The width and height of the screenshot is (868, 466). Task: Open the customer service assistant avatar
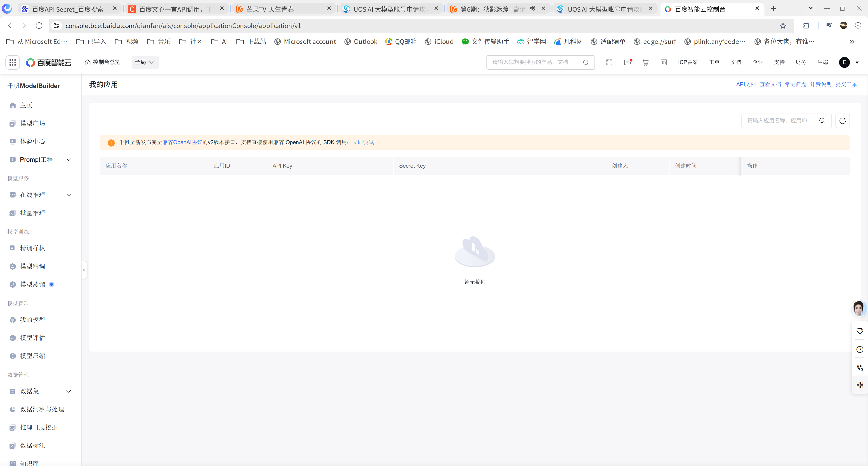tap(859, 308)
